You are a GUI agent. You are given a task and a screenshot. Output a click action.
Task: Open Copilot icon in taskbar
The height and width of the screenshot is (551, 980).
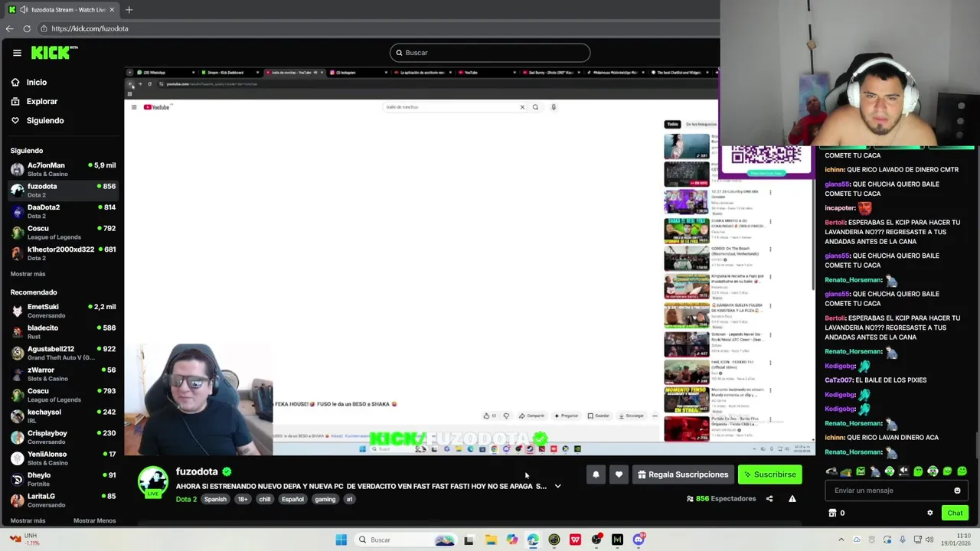pos(511,540)
